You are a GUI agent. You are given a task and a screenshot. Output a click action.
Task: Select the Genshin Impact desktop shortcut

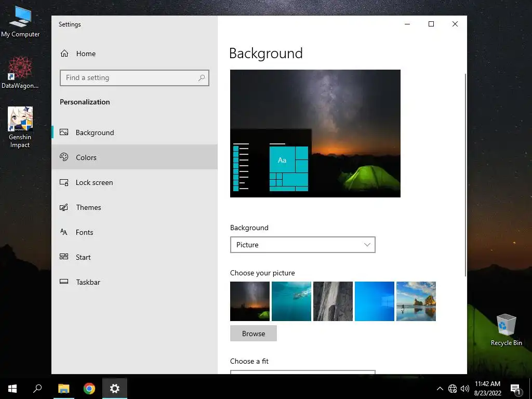[20, 127]
